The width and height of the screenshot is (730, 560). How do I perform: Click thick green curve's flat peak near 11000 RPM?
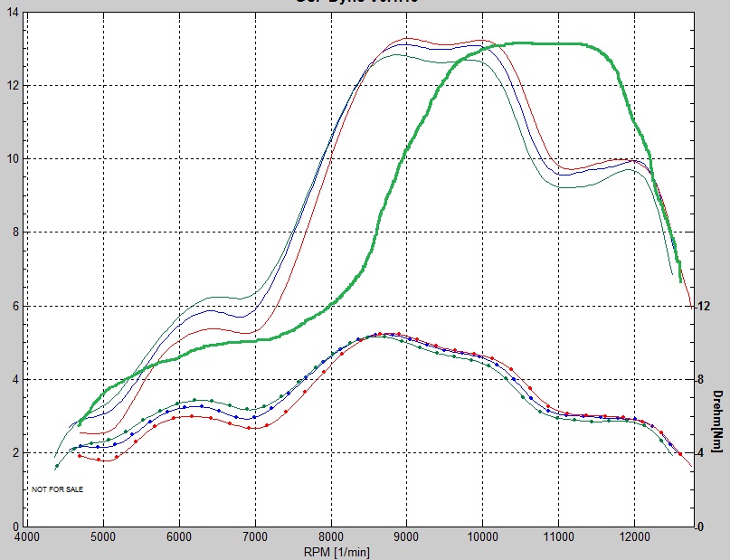click(x=558, y=43)
